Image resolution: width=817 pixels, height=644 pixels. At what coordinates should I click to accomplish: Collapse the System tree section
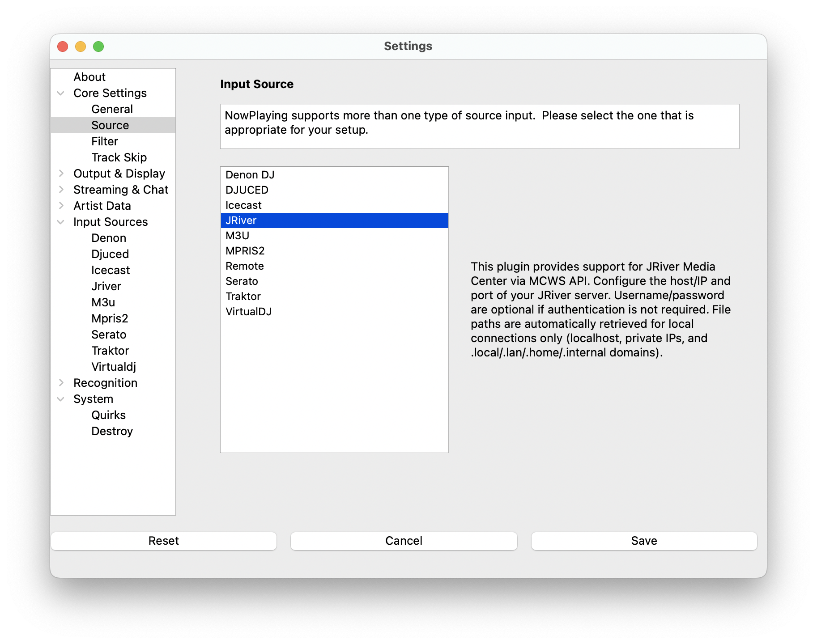61,399
